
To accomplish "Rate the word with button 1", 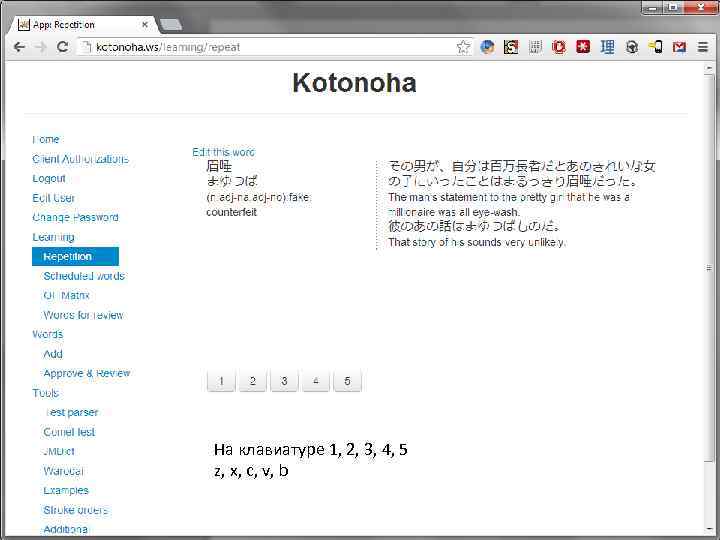I will (x=221, y=381).
